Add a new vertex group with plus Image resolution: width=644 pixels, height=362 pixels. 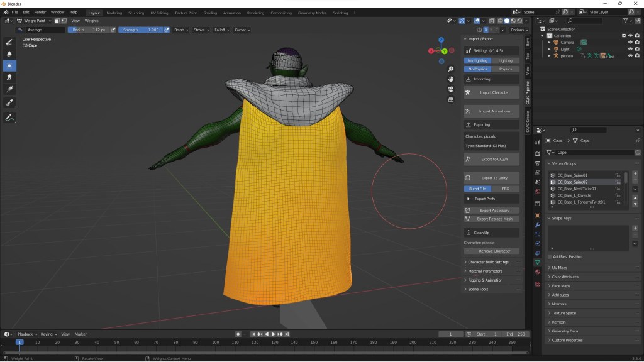(x=635, y=173)
